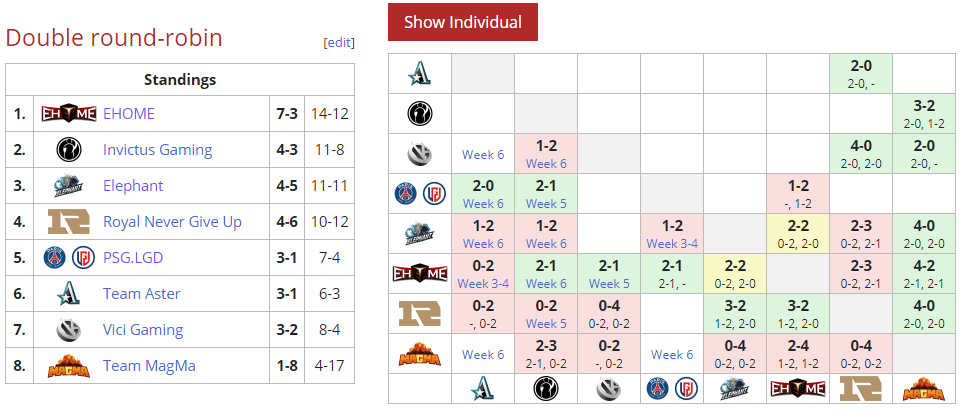Click Team Aster star logo in standings
The image size is (963, 419).
pyautogui.click(x=68, y=294)
